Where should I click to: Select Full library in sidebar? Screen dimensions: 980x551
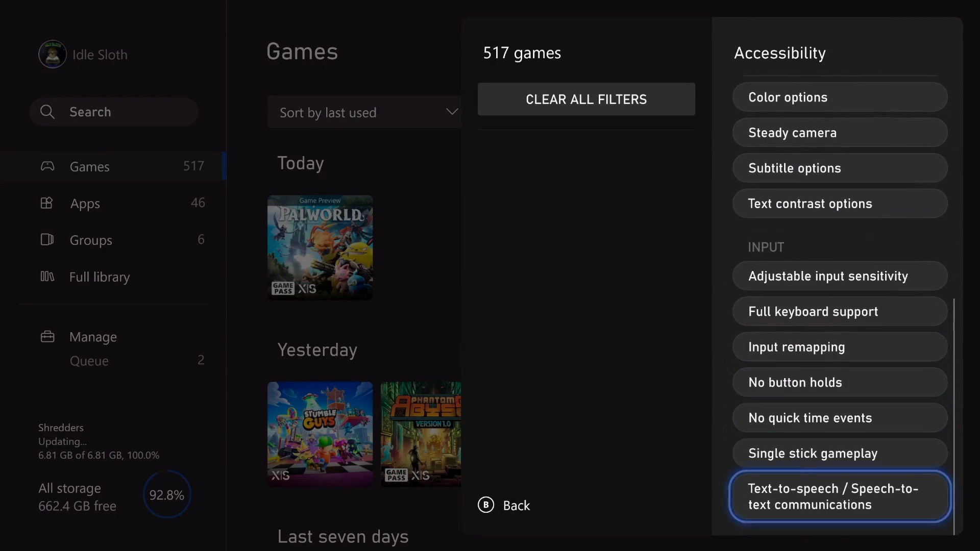tap(100, 277)
